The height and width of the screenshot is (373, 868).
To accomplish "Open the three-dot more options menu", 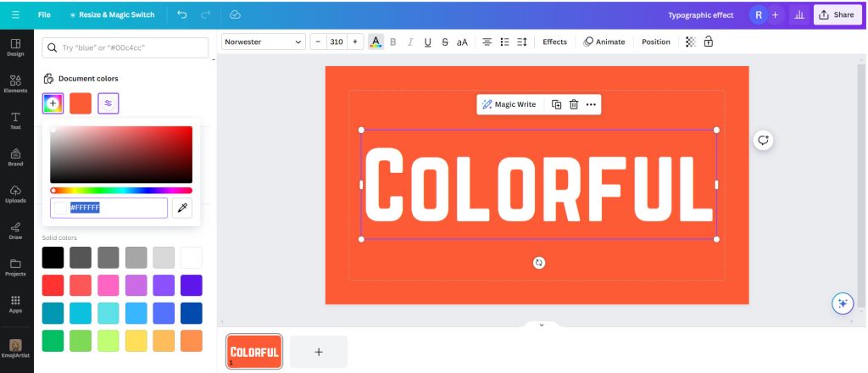I will (x=591, y=104).
